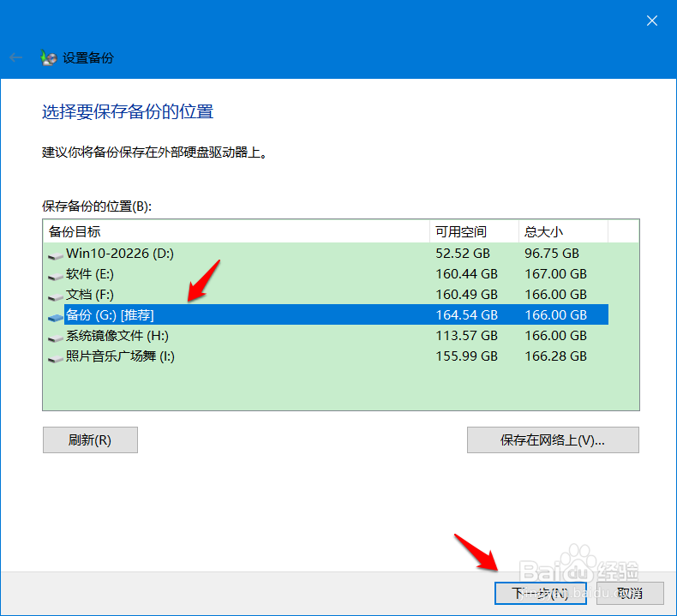Image resolution: width=677 pixels, height=616 pixels.
Task: Click drive icon for 文档 (F:)
Action: 55,297
